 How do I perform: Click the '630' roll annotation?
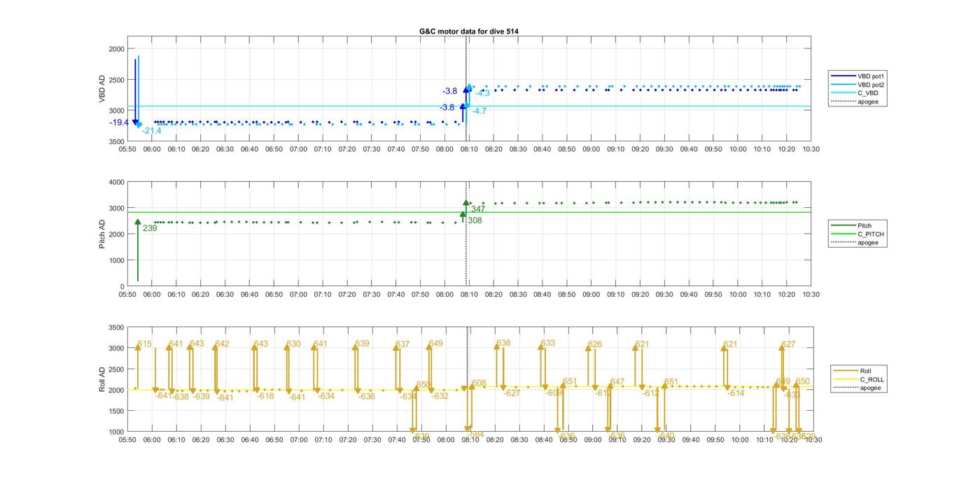tap(293, 344)
